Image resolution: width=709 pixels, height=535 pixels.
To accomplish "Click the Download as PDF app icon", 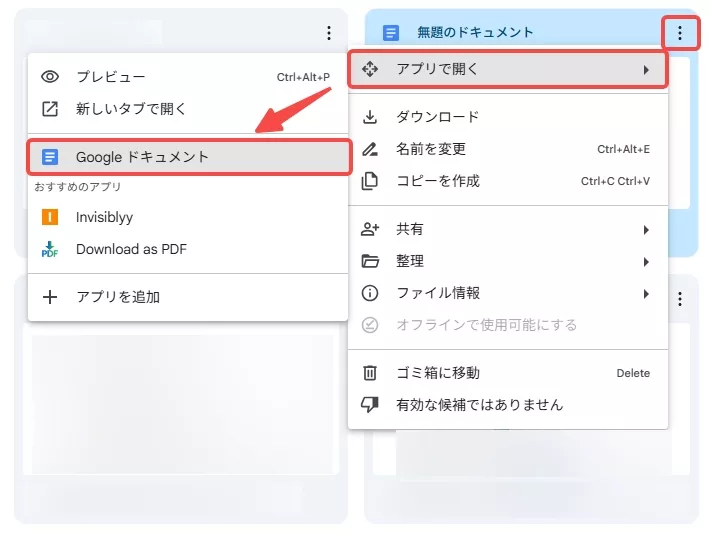I will 50,249.
